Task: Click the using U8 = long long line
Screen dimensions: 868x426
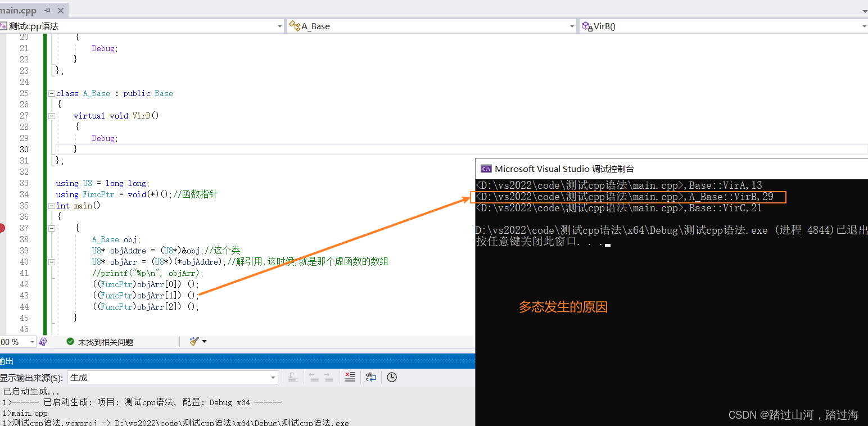Action: click(103, 183)
